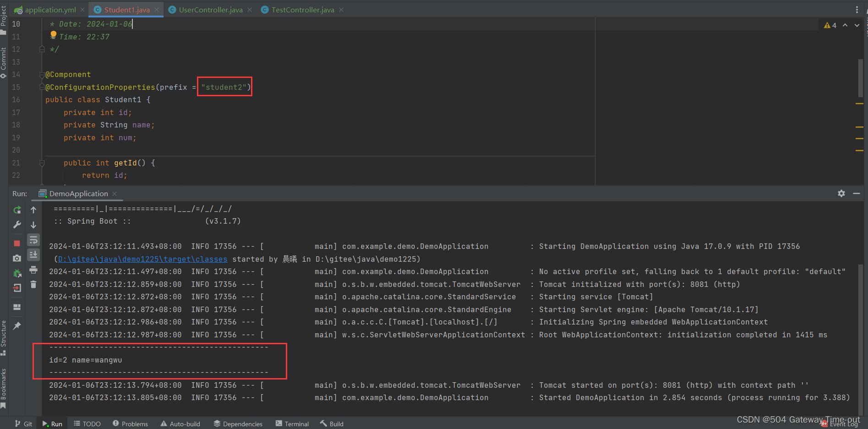The width and height of the screenshot is (868, 429).
Task: Open Run panel layout options icon
Action: pos(17,307)
